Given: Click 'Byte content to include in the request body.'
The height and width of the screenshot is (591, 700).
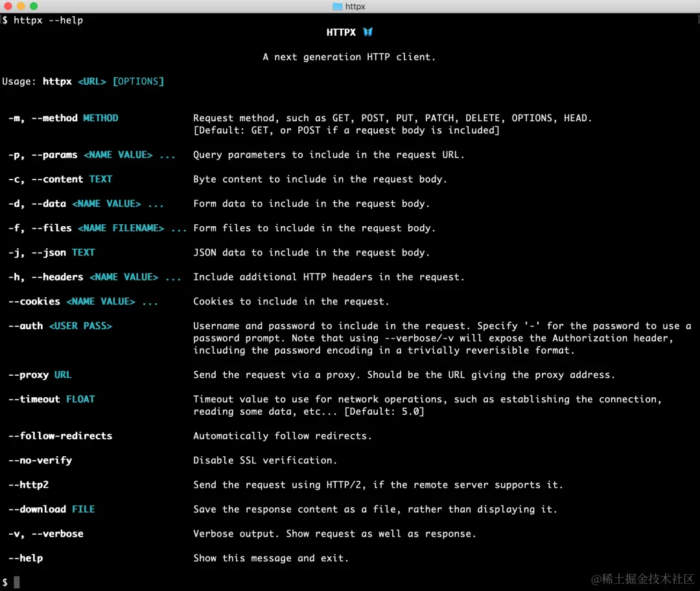Looking at the screenshot, I should 320,180.
